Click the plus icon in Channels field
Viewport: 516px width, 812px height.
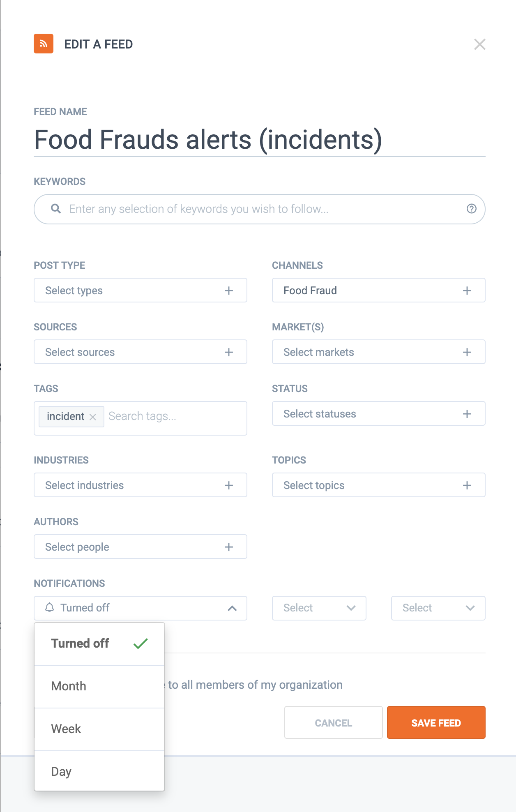467,291
